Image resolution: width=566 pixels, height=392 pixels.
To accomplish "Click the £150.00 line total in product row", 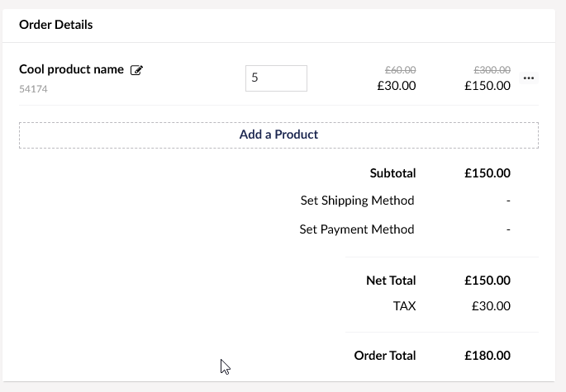I will [x=488, y=86].
